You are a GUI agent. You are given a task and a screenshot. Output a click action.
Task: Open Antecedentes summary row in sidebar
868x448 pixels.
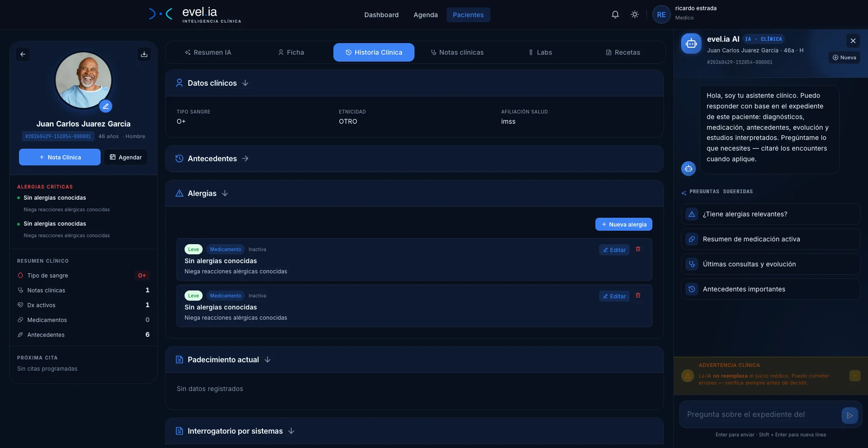pyautogui.click(x=83, y=334)
